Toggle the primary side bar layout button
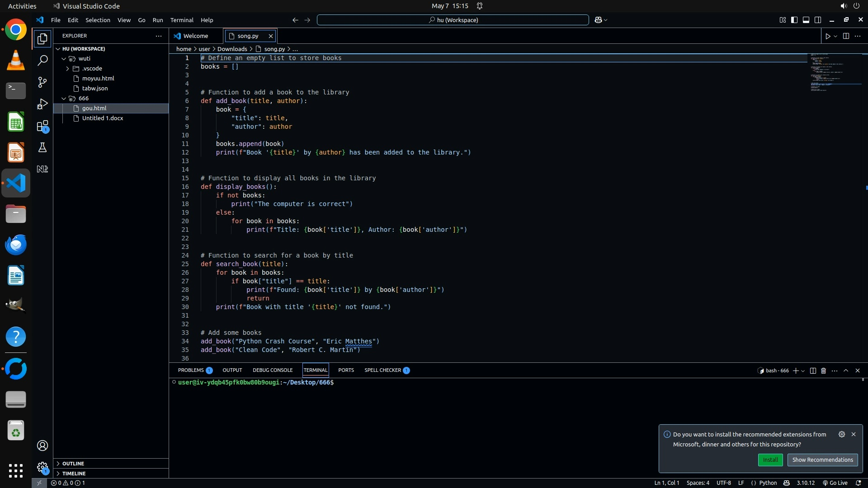The image size is (868, 488). tap(794, 20)
